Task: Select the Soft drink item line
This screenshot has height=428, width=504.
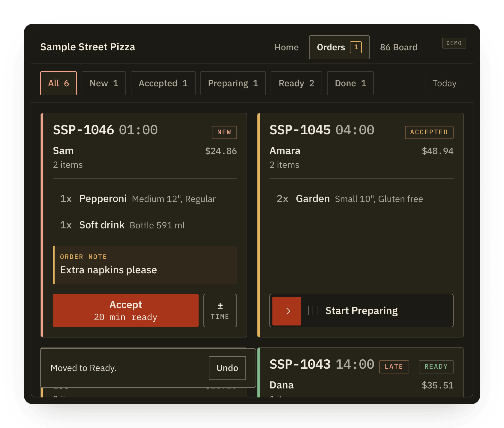Action: tap(145, 225)
